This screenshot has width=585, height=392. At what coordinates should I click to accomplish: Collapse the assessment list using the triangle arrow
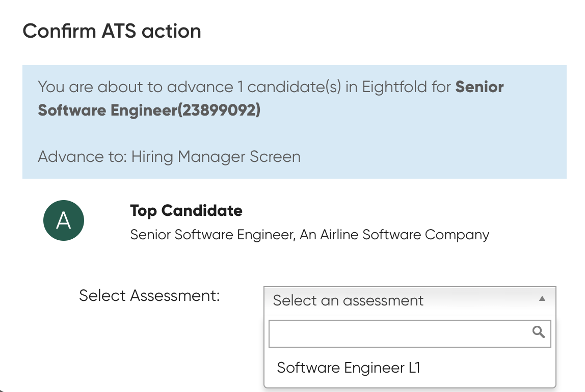[x=542, y=298]
